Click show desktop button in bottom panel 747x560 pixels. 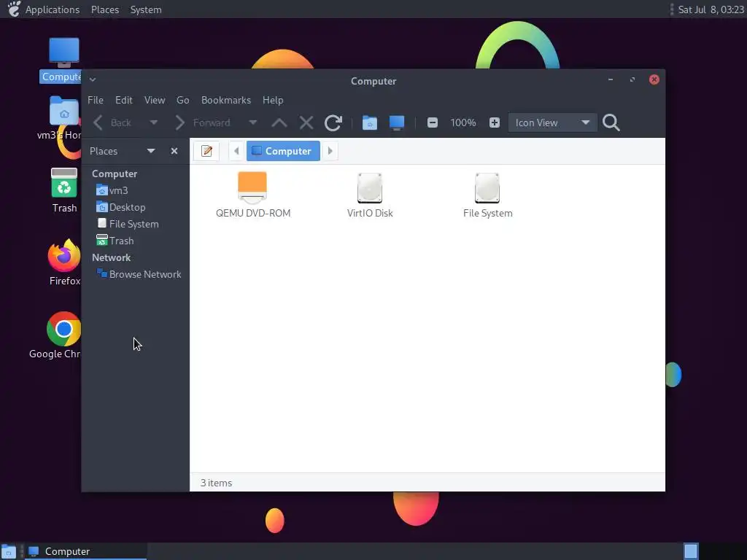tap(9, 551)
